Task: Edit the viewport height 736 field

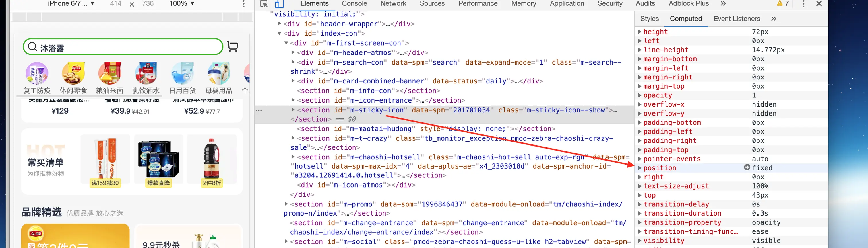Action: coord(148,4)
